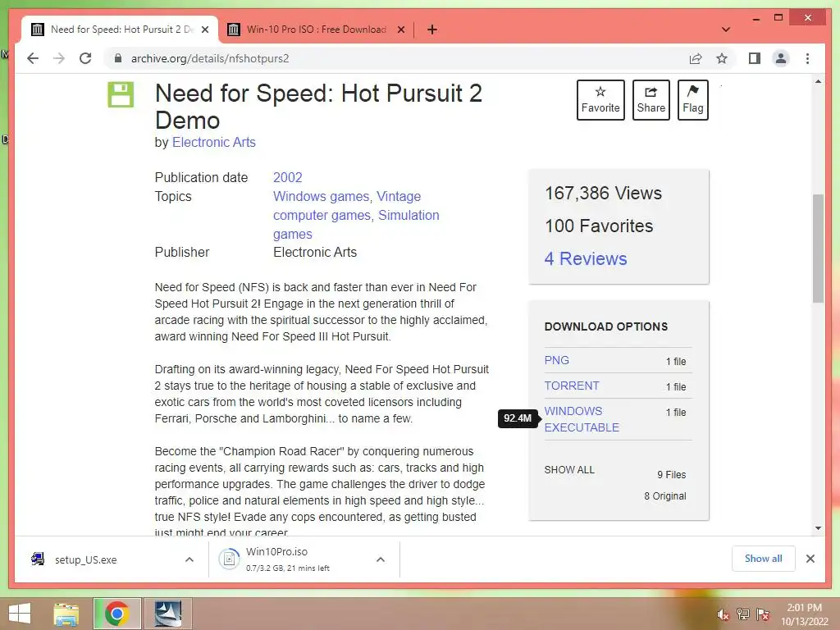Open a new browser tab
840x630 pixels.
point(432,30)
